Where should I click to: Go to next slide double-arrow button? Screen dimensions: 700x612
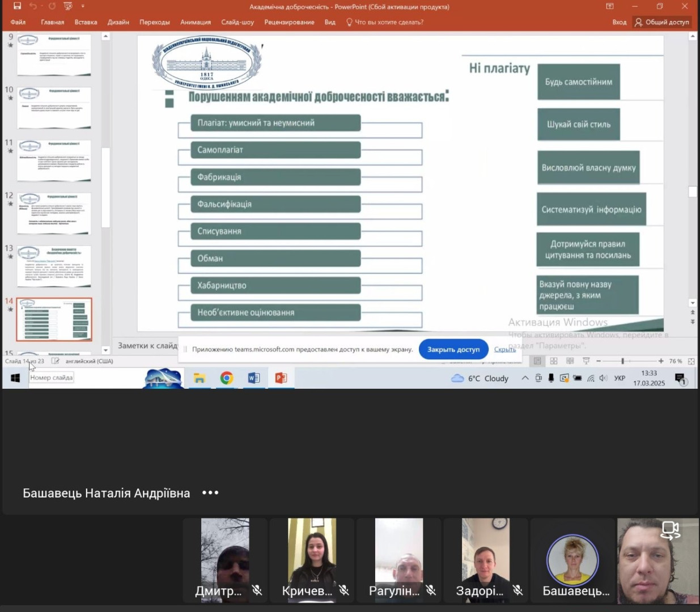(x=692, y=321)
